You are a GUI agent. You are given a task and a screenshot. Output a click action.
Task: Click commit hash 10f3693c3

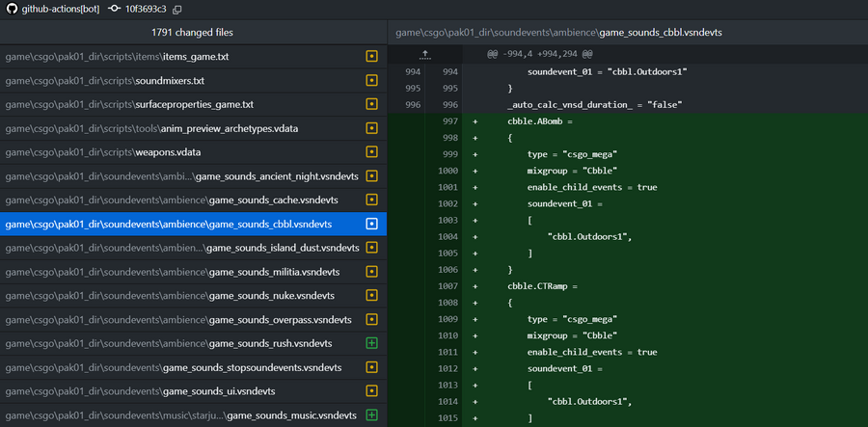(x=147, y=10)
